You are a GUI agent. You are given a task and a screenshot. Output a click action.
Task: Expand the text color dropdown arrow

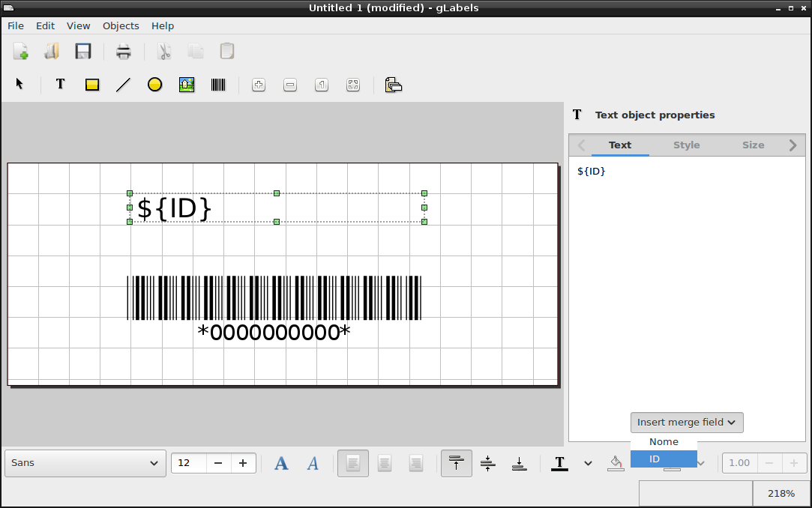(x=588, y=463)
